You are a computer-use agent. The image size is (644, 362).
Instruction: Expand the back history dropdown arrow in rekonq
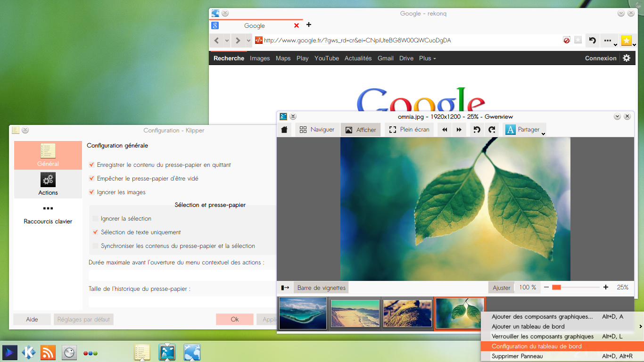pos(227,41)
